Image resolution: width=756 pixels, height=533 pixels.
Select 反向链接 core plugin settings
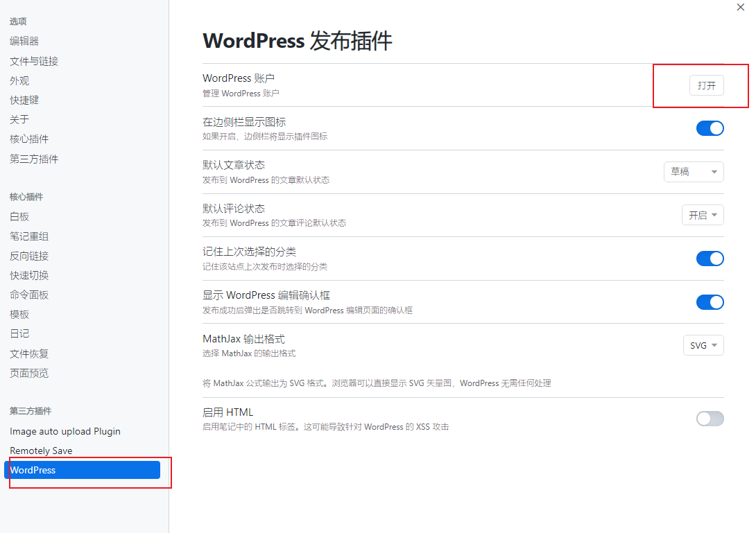tap(29, 256)
